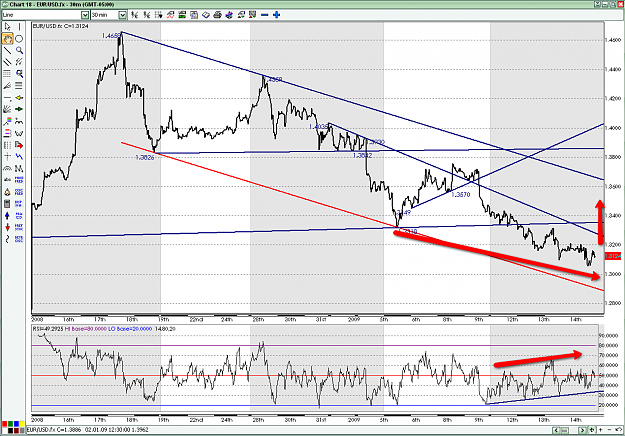
Task: Click the 1.3026 price label on chart
Action: point(145,158)
